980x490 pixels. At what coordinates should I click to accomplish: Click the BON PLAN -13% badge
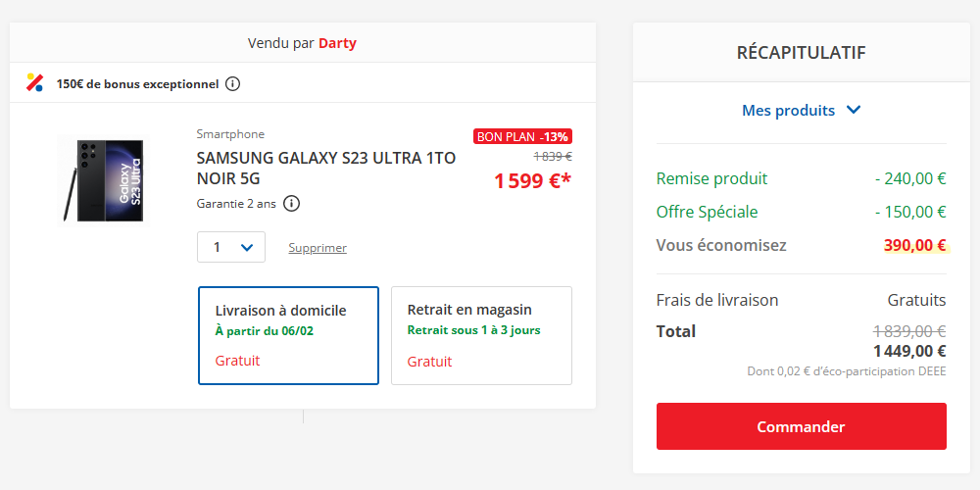[522, 136]
